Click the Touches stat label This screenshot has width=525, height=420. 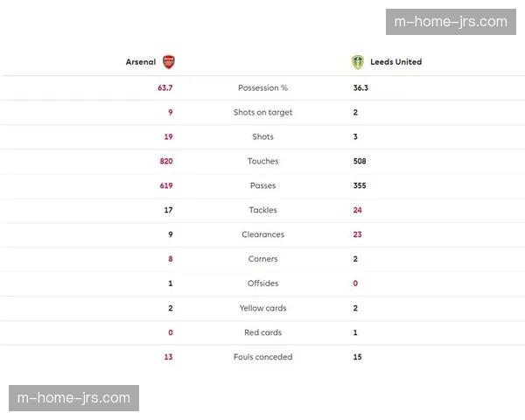point(262,162)
